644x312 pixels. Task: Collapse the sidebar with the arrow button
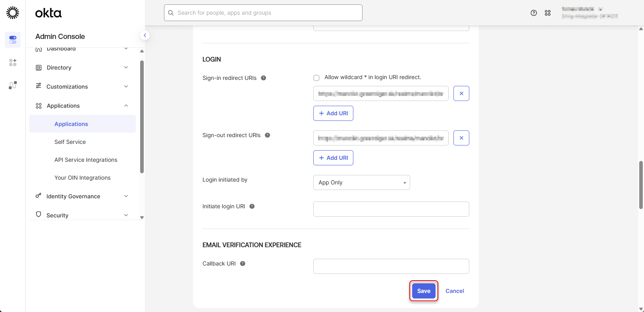(145, 35)
